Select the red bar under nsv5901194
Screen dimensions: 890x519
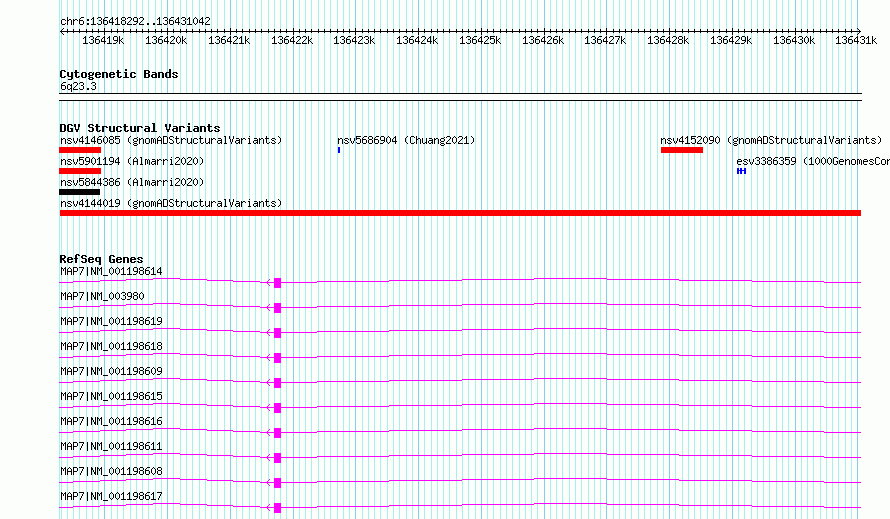[80, 171]
